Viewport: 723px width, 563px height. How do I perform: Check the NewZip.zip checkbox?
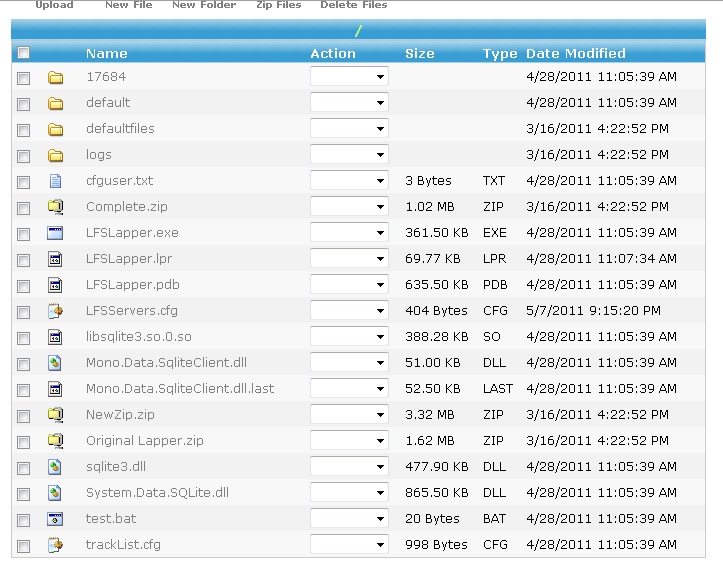[24, 416]
